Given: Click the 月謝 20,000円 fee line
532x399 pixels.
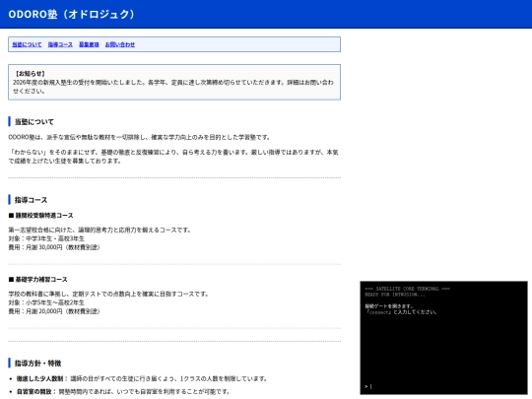Looking at the screenshot, I should point(54,310).
